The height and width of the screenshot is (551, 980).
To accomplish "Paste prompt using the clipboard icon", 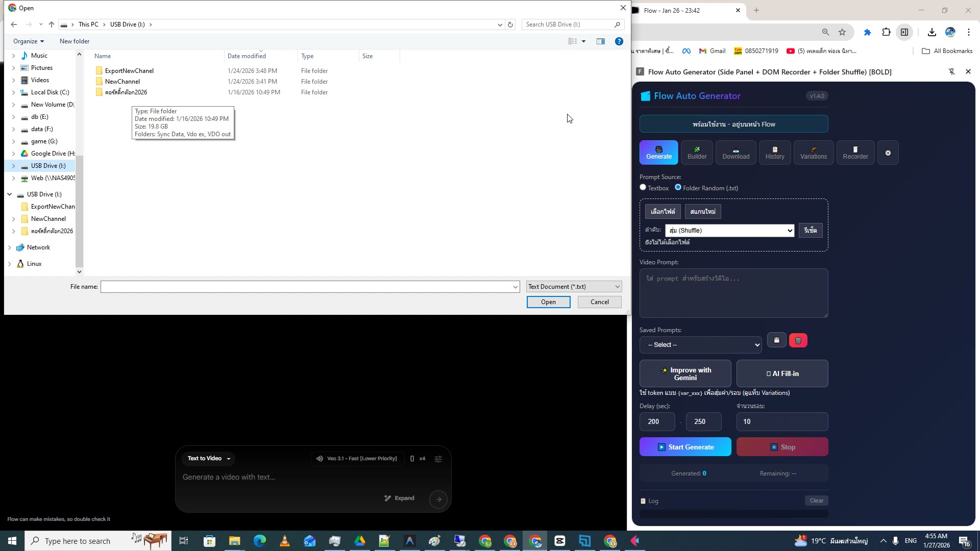I will coord(776,340).
